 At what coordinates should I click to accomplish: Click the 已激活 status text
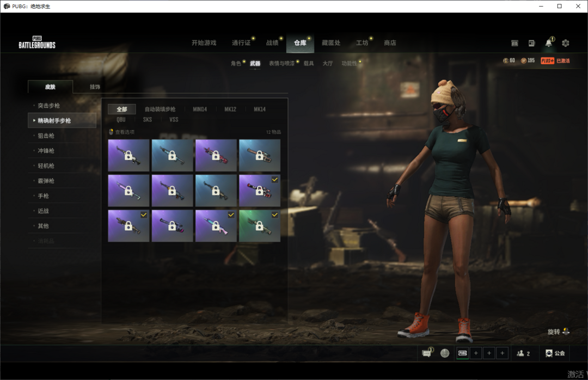click(x=563, y=61)
